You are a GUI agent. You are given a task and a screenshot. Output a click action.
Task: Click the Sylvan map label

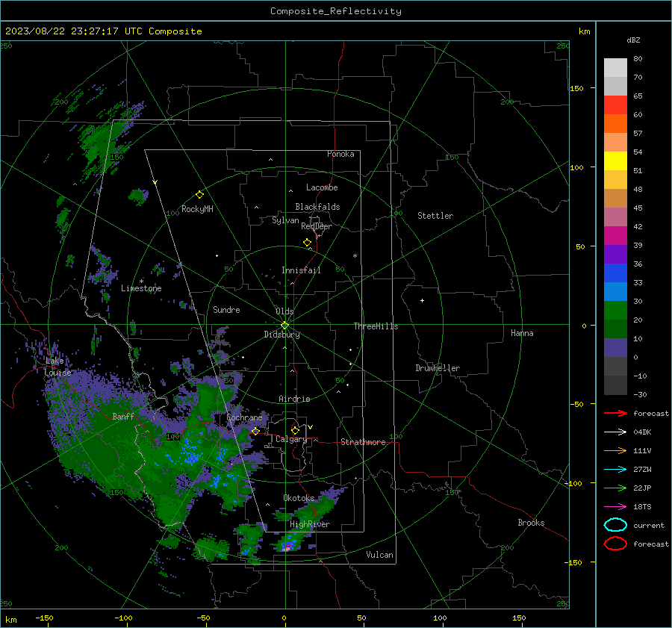point(285,220)
